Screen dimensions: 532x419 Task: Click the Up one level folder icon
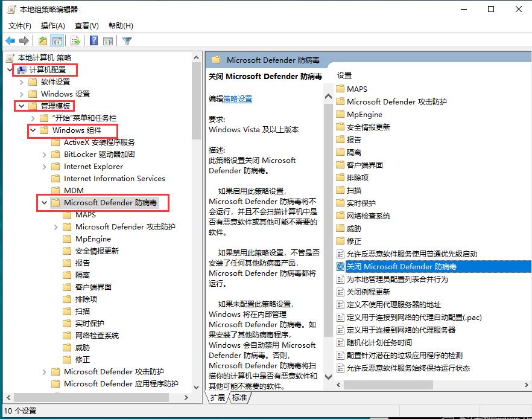click(42, 41)
